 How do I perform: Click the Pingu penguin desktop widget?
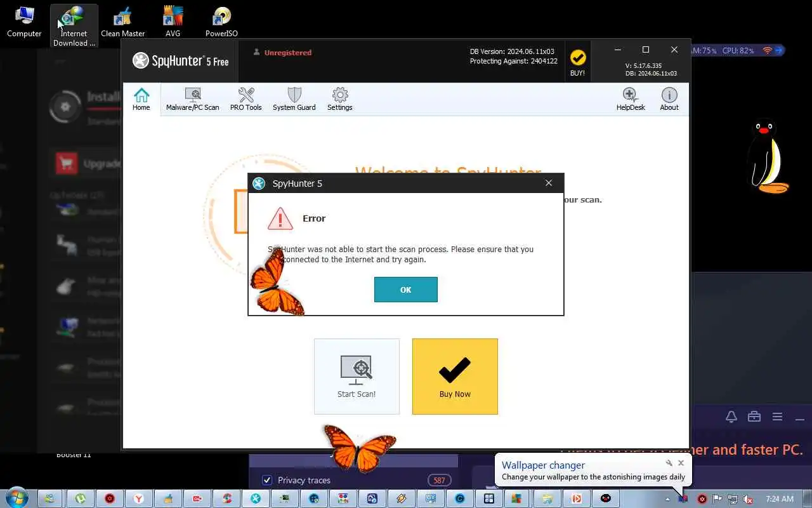tap(768, 156)
